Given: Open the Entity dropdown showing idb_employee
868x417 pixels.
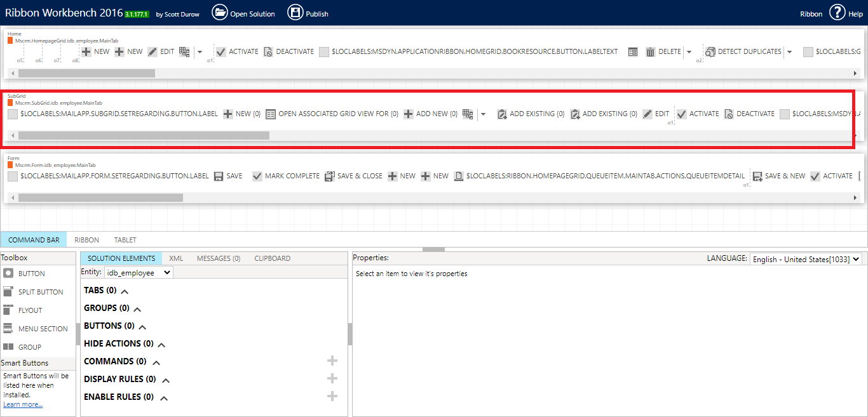Looking at the screenshot, I should point(138,272).
